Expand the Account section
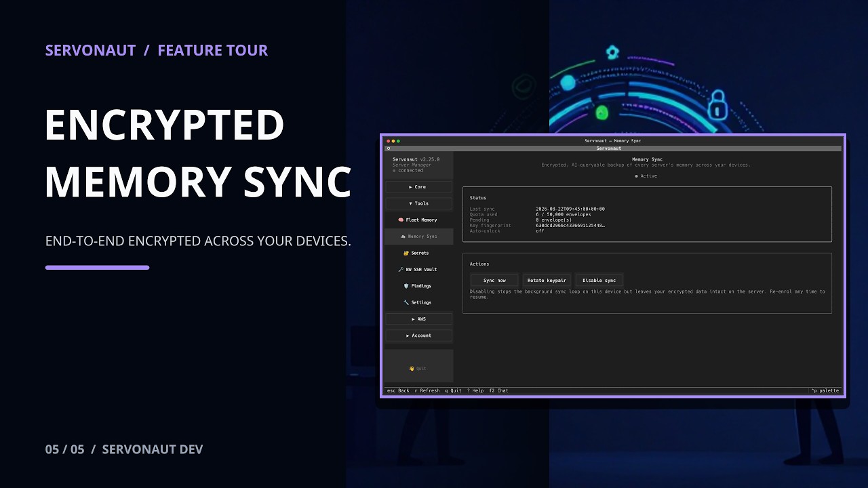Image resolution: width=868 pixels, height=488 pixels. click(418, 335)
